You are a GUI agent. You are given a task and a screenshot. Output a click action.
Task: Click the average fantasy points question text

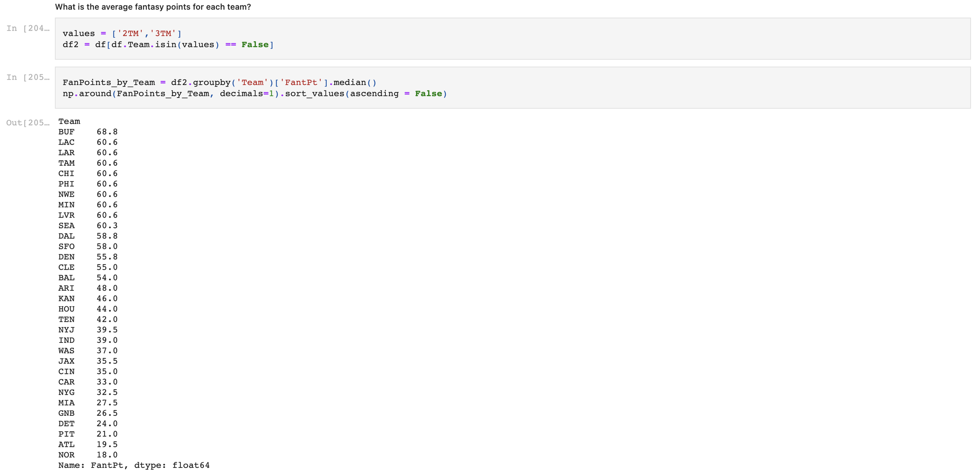pos(153,7)
